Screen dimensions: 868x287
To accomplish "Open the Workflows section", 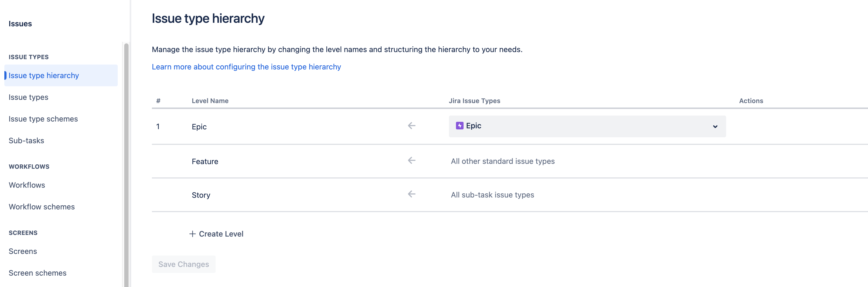I will pos(27,184).
